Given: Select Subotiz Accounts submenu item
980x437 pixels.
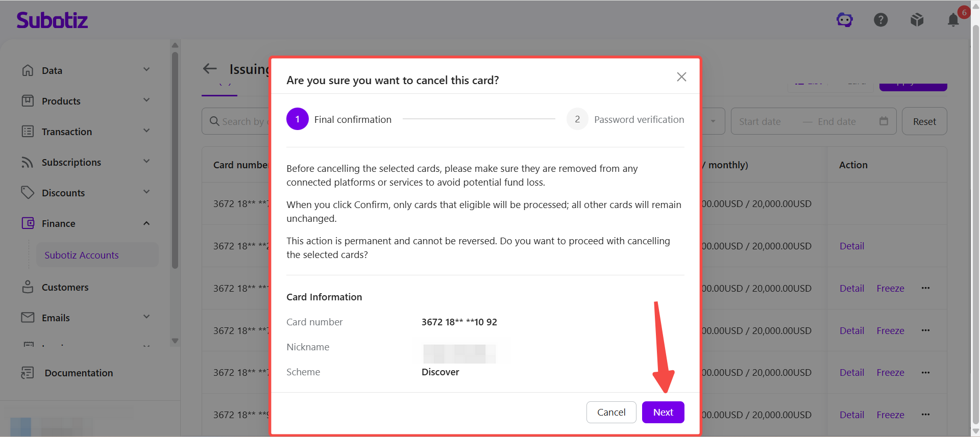Looking at the screenshot, I should coord(82,255).
